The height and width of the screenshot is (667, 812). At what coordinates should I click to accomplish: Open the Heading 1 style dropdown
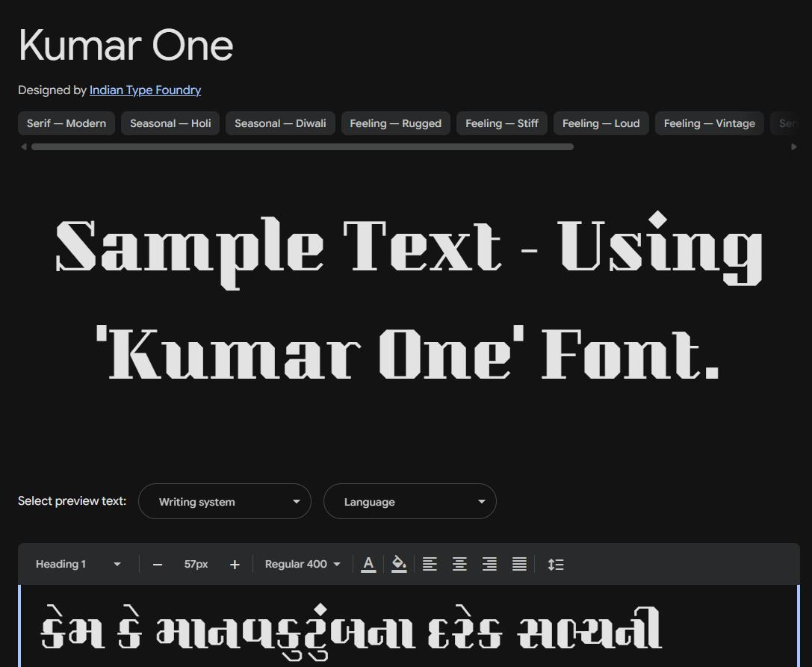pyautogui.click(x=78, y=564)
